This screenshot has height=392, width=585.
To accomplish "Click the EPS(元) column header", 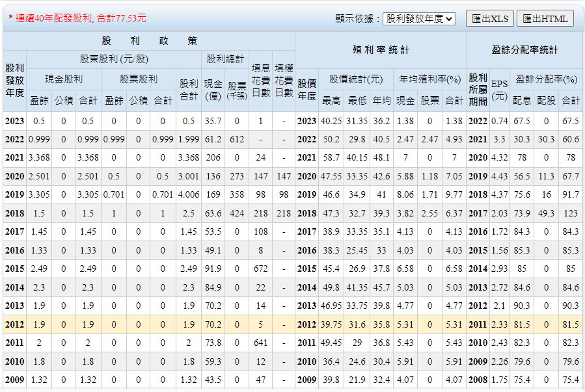I will pos(499,90).
